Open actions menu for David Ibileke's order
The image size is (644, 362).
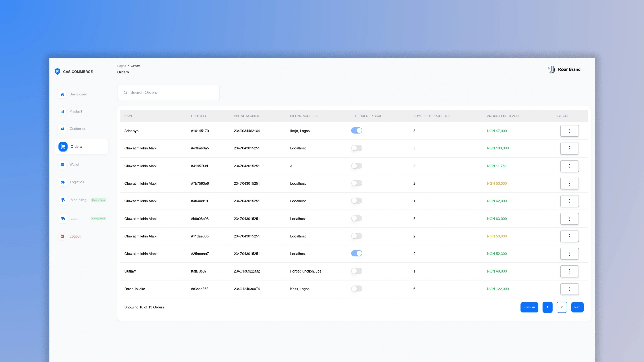[570, 289]
